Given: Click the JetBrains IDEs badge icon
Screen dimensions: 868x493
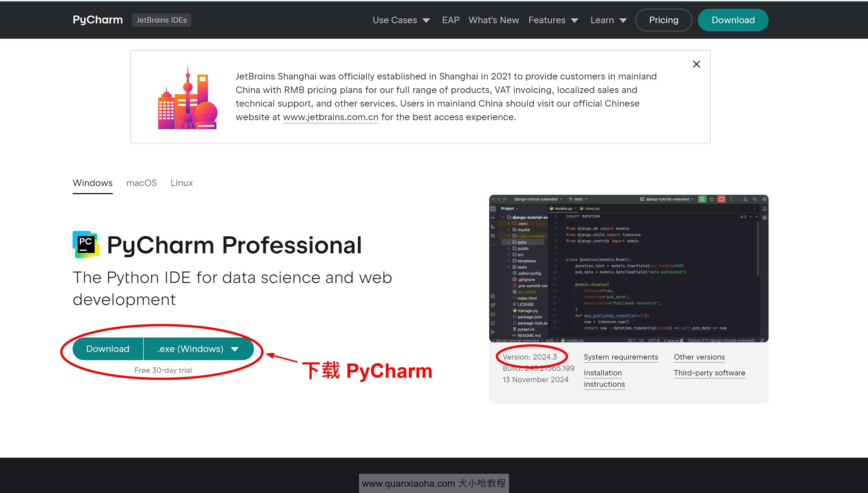Looking at the screenshot, I should [161, 20].
